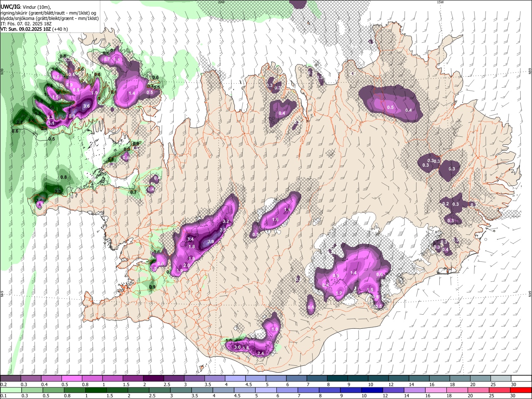Click the grey-purple 0.2–0.3 snow scale swatch
This screenshot has height=399, width=532.
click(10, 379)
